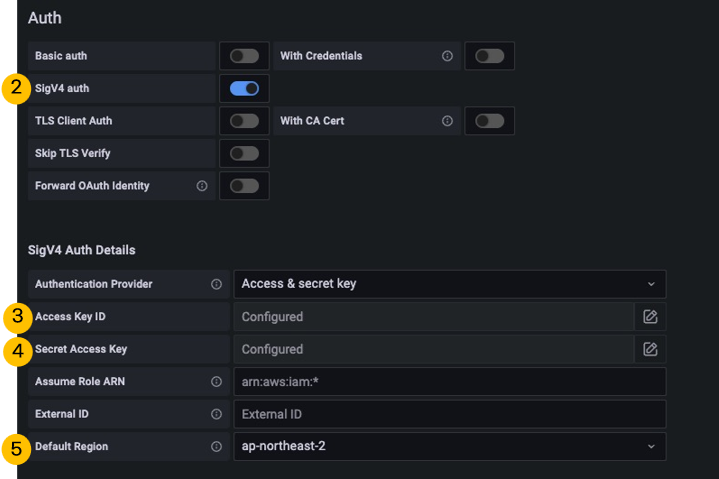
Task: Toggle the With Credentials switch
Action: 490,56
